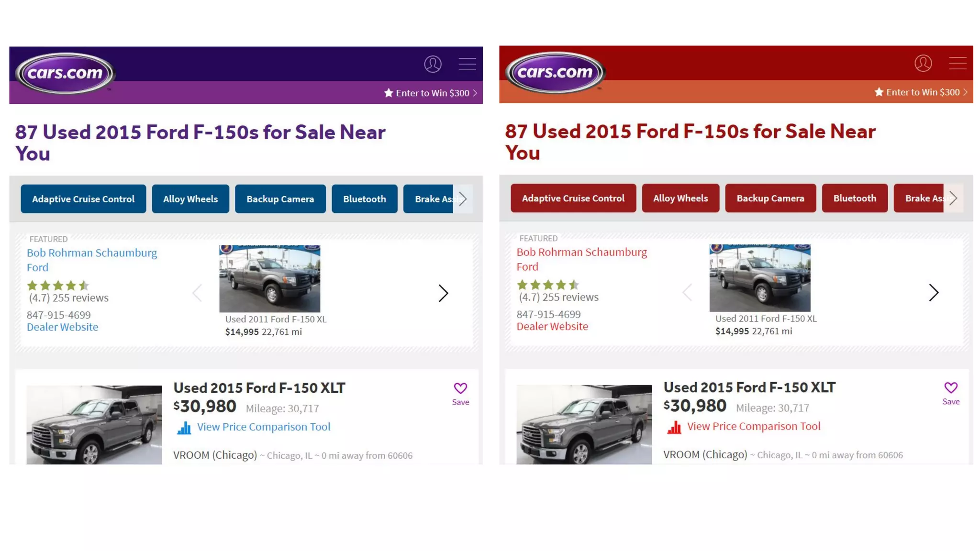Advance featured carousel in purple version
This screenshot has height=551, width=980.
point(443,293)
